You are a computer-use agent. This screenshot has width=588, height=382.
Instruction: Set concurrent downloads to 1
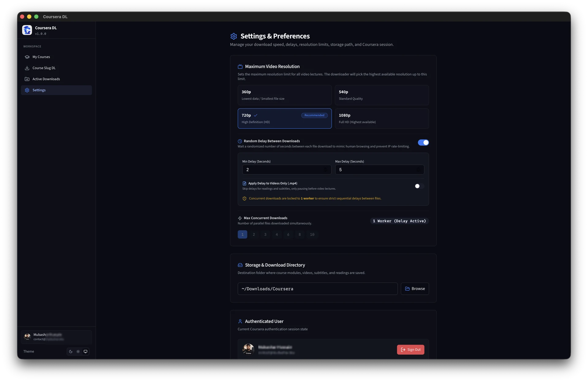[242, 235]
